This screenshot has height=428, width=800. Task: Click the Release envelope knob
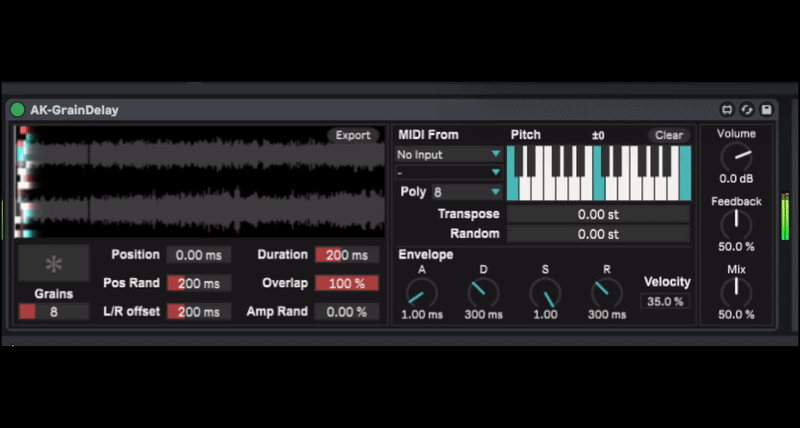(606, 292)
